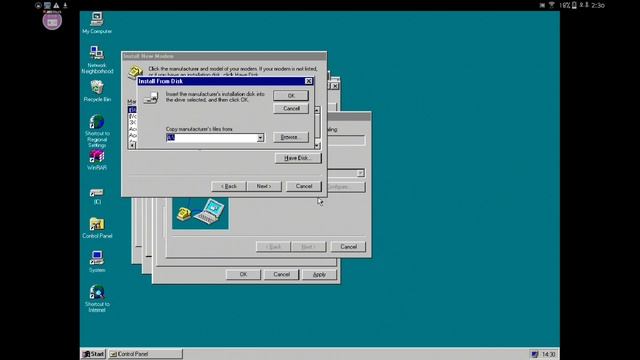
Task: Click the grayed Configure button behind the wizard
Action: click(346, 187)
